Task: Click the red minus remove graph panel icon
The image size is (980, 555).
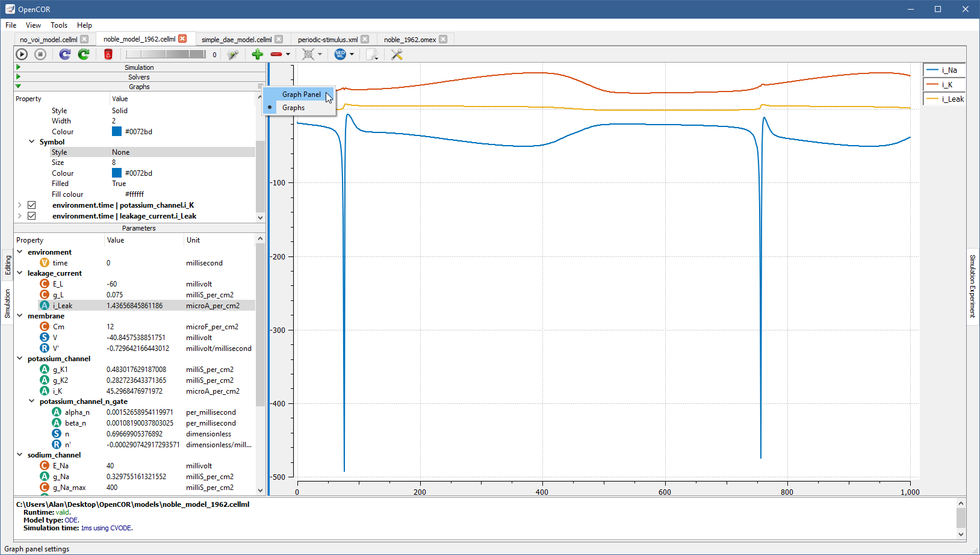Action: click(276, 54)
